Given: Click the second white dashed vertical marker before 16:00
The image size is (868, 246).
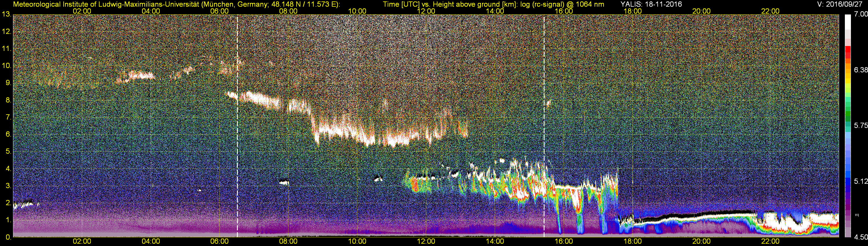Looking at the screenshot, I should pos(544,126).
